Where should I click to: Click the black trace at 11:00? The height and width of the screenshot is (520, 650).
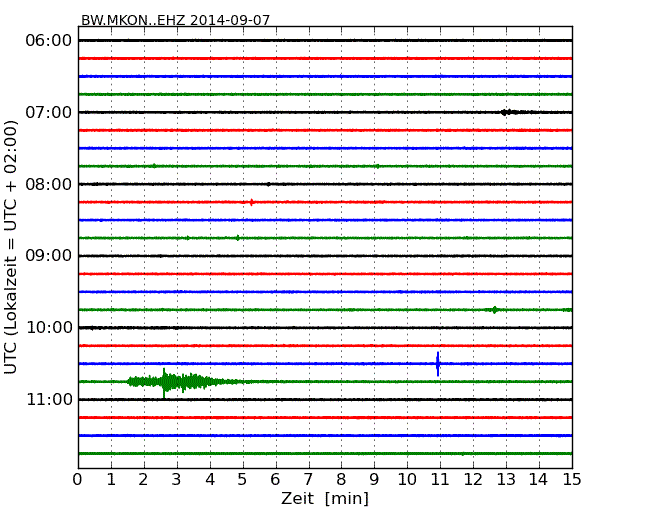pos(325,399)
